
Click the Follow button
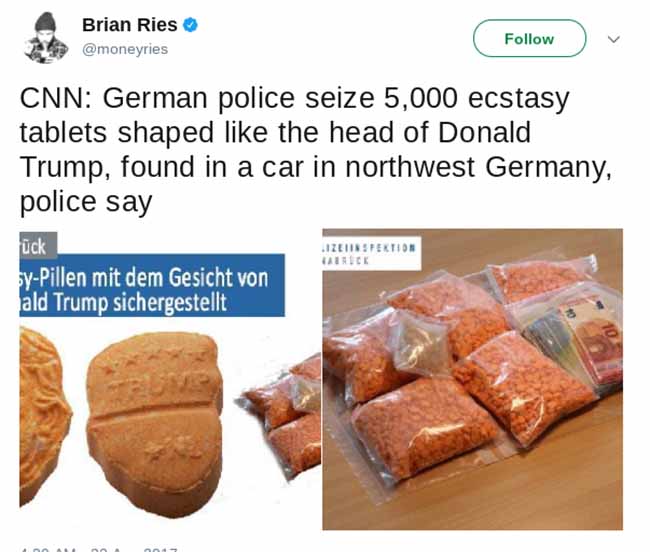(529, 39)
